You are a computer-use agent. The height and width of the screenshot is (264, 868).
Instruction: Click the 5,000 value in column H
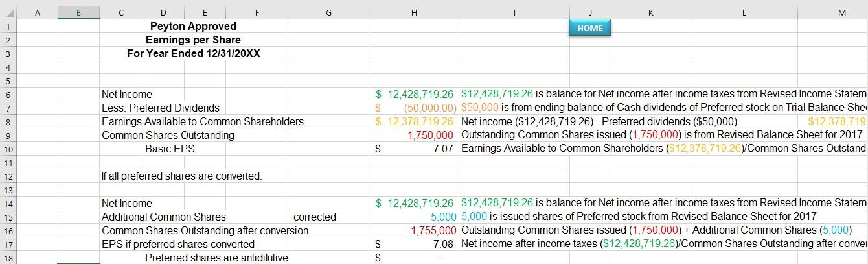pos(444,217)
